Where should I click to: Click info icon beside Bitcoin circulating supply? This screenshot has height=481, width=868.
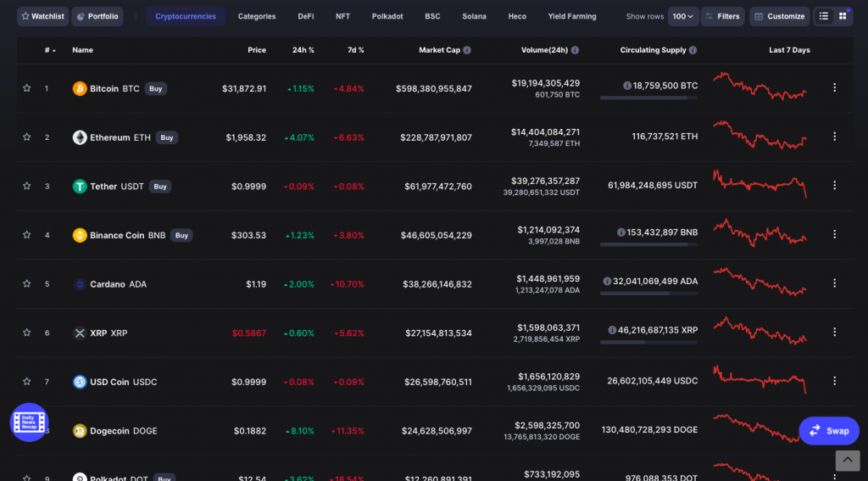pyautogui.click(x=627, y=86)
